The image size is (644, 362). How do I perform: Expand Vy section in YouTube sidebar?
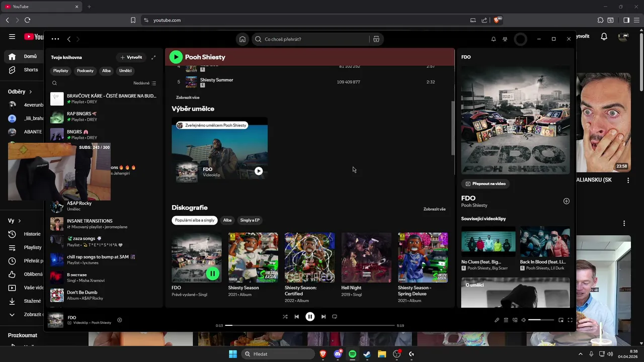point(15,221)
